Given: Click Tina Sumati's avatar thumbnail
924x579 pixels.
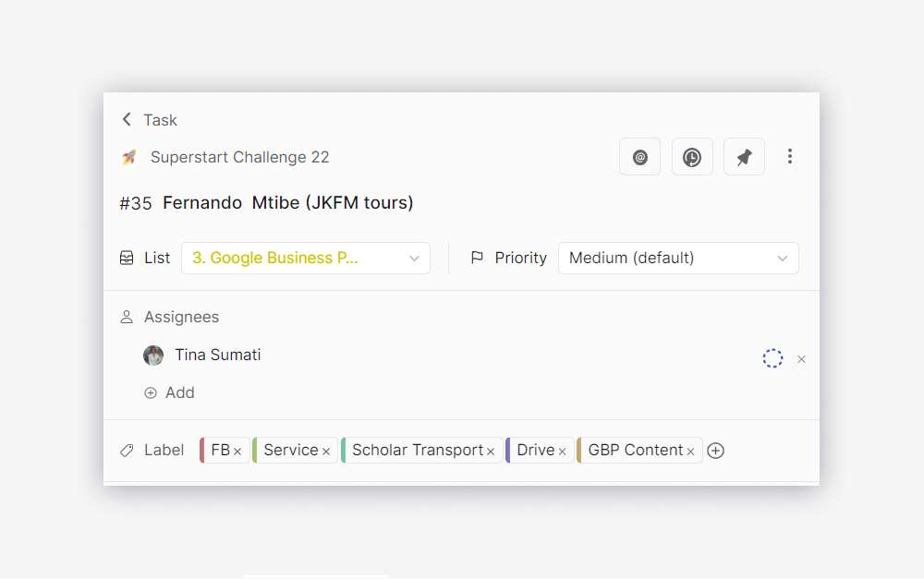Looking at the screenshot, I should [153, 356].
